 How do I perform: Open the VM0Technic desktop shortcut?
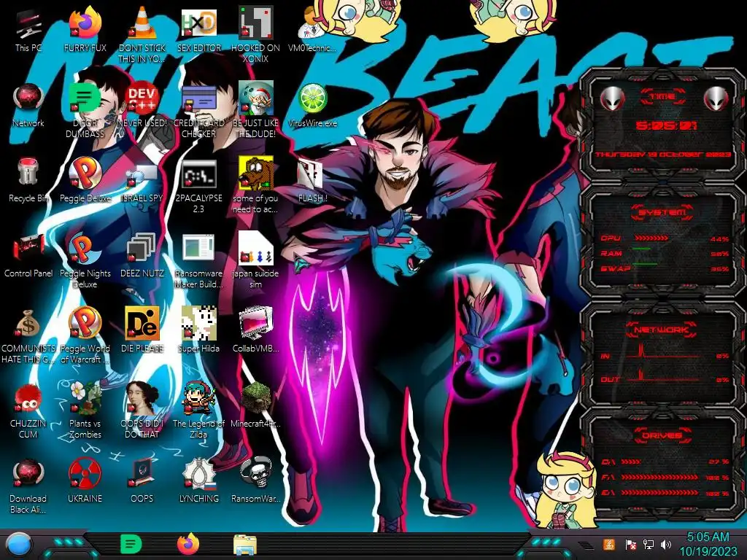tap(312, 29)
